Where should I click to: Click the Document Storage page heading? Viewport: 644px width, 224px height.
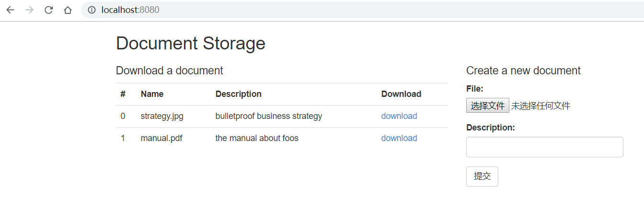pos(190,43)
